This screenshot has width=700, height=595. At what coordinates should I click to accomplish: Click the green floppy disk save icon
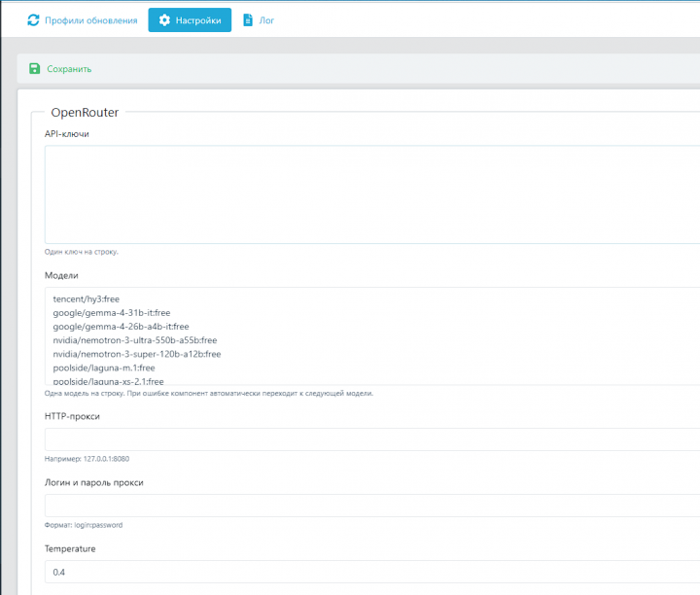tap(34, 68)
